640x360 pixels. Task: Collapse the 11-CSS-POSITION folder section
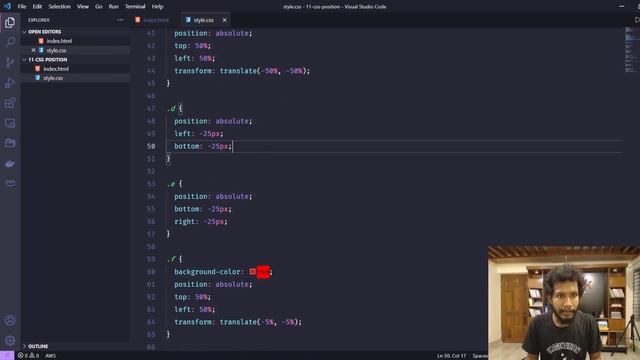[47, 60]
